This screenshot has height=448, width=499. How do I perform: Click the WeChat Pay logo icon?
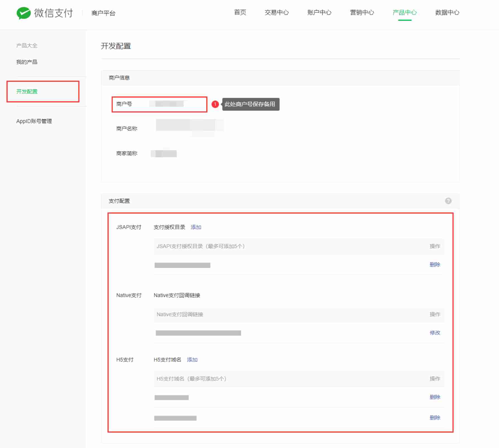[23, 13]
